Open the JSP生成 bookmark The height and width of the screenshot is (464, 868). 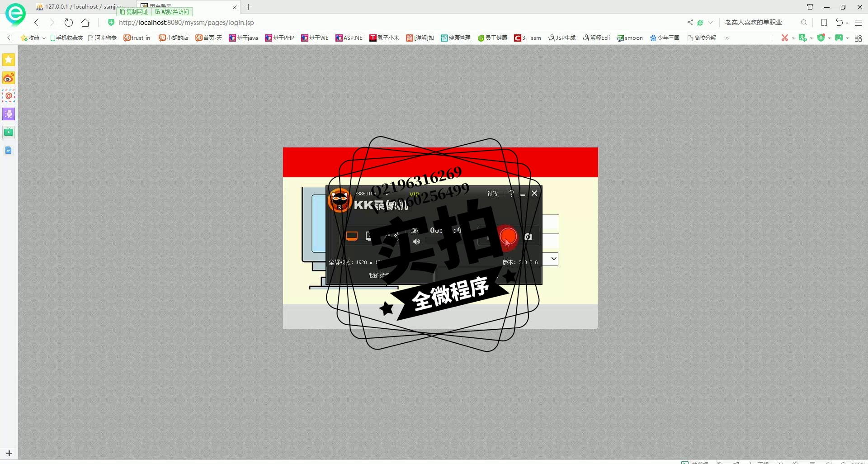(x=562, y=38)
